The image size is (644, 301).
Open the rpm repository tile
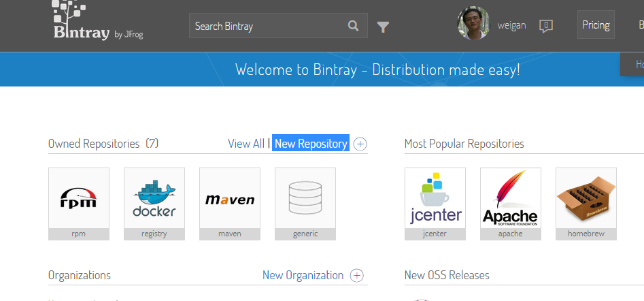click(79, 204)
